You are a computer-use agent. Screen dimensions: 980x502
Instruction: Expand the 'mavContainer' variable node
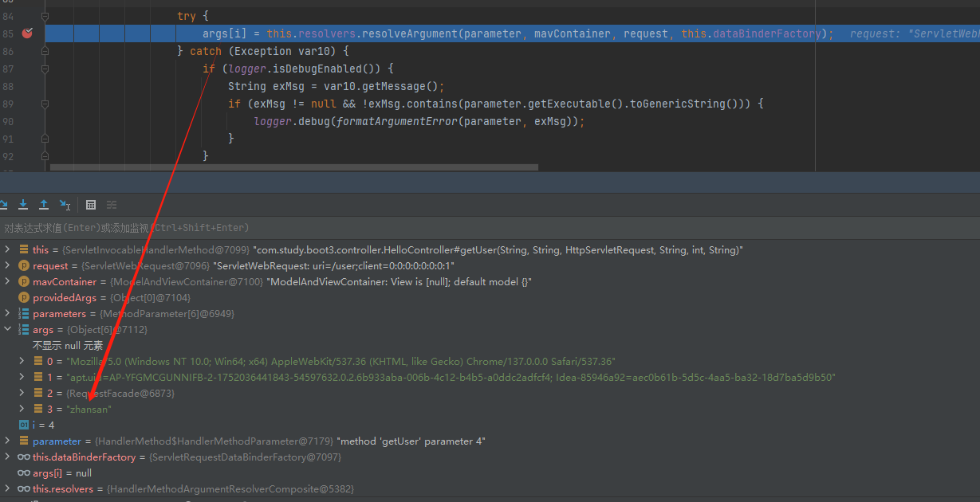[8, 281]
